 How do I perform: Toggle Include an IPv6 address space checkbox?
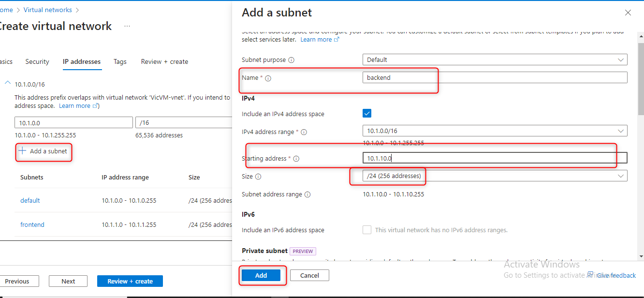(367, 230)
